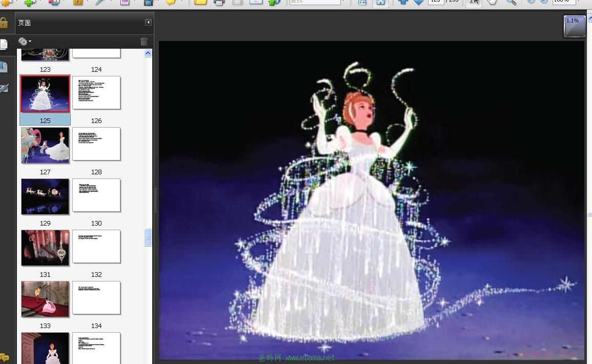
Task: Collapse the 页面 panel with the arrow button
Action: [x=148, y=22]
